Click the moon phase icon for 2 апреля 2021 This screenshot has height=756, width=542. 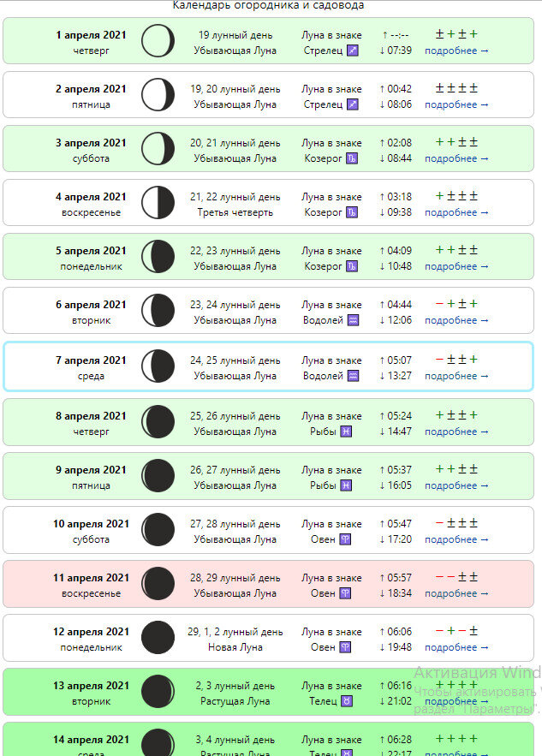tap(158, 94)
